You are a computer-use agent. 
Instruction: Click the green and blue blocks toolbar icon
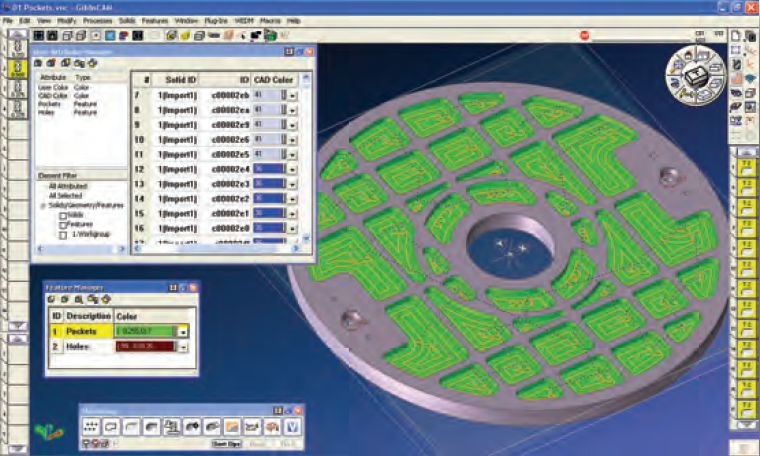[270, 35]
